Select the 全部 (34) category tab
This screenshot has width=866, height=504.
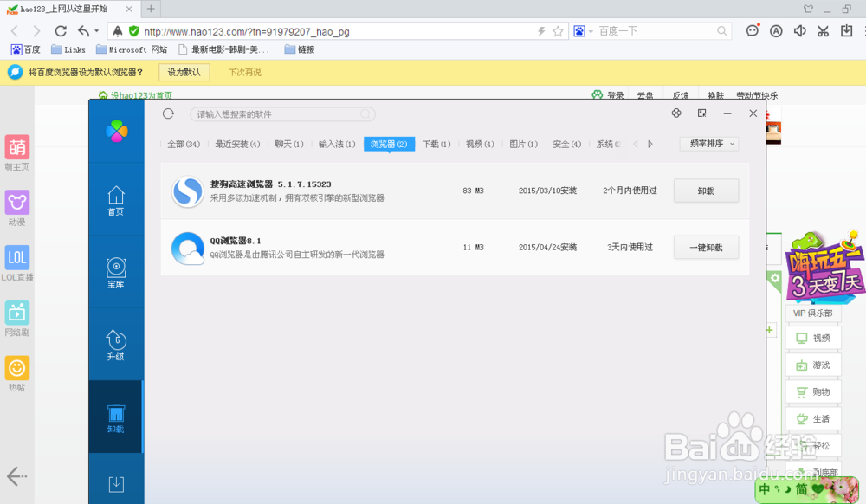coord(184,144)
